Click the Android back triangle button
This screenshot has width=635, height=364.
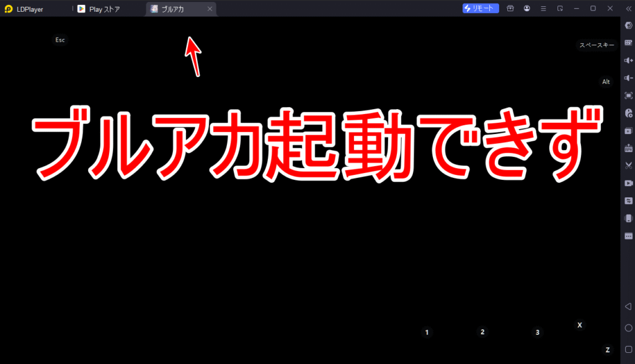[629, 306]
